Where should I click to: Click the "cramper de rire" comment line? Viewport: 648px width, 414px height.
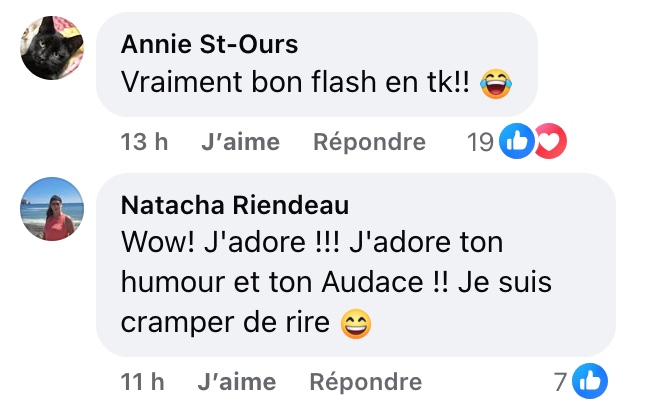[225, 323]
